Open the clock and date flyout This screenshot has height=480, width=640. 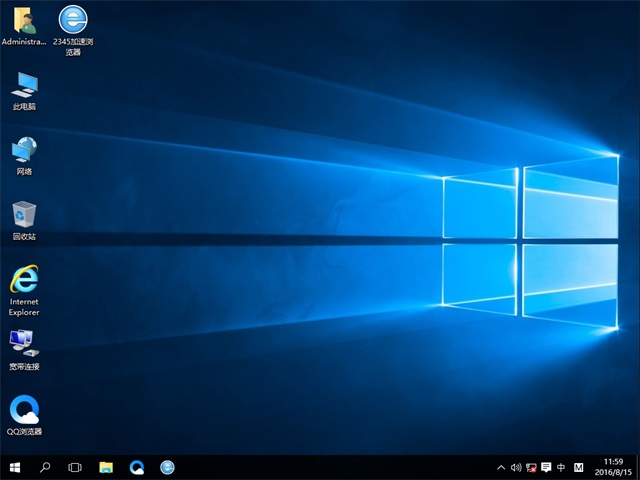point(614,467)
